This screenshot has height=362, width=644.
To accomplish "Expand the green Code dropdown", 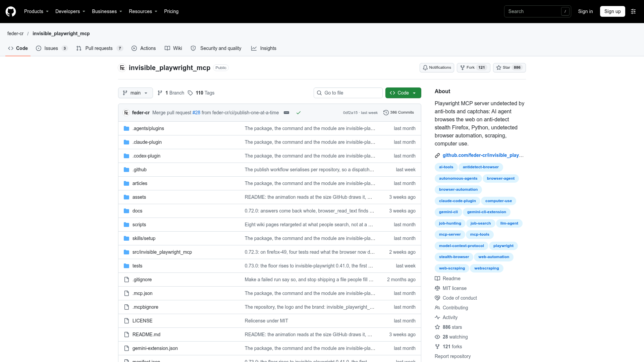I will 403,93.
